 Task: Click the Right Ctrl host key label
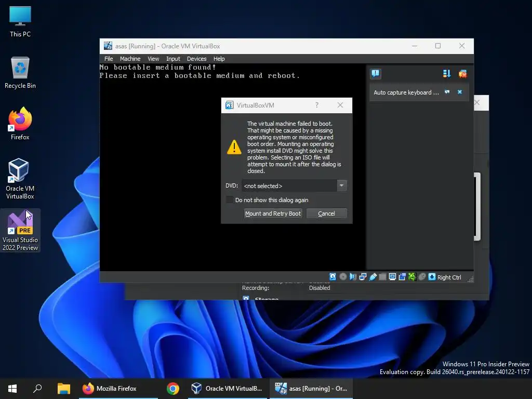point(449,277)
